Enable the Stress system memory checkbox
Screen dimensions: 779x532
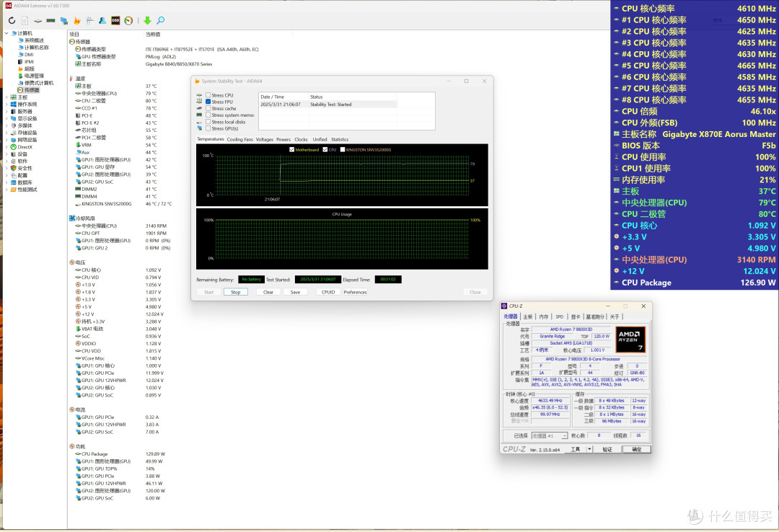tap(208, 115)
